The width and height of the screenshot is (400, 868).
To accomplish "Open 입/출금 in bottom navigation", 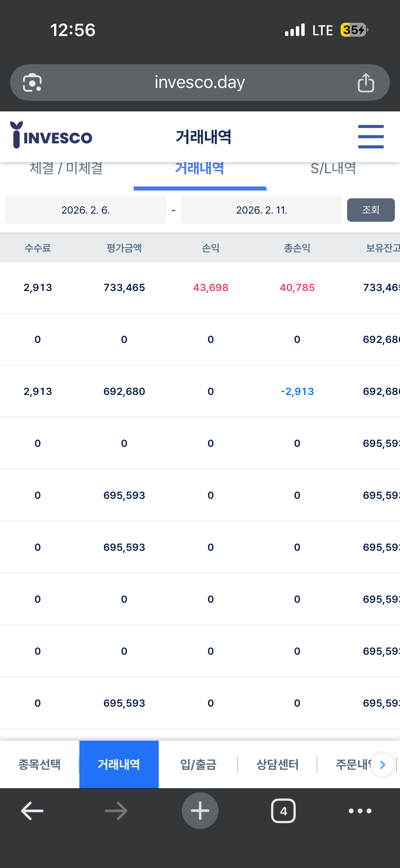I will tap(198, 764).
